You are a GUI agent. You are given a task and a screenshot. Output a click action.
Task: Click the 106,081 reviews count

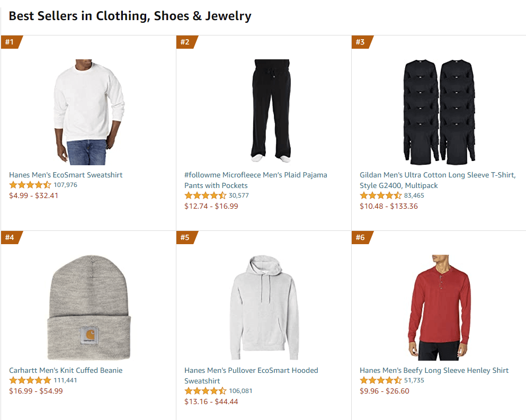pyautogui.click(x=240, y=391)
